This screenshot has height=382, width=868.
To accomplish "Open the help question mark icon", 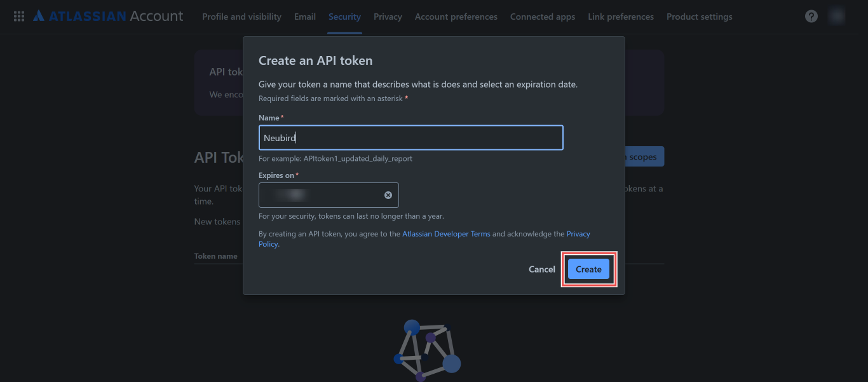I will coord(811,16).
